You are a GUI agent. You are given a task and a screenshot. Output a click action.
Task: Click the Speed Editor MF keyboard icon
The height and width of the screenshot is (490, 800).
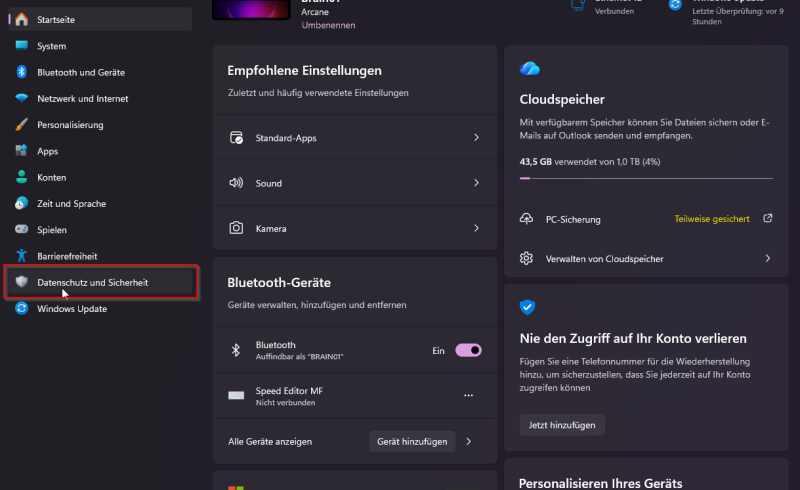(x=236, y=396)
